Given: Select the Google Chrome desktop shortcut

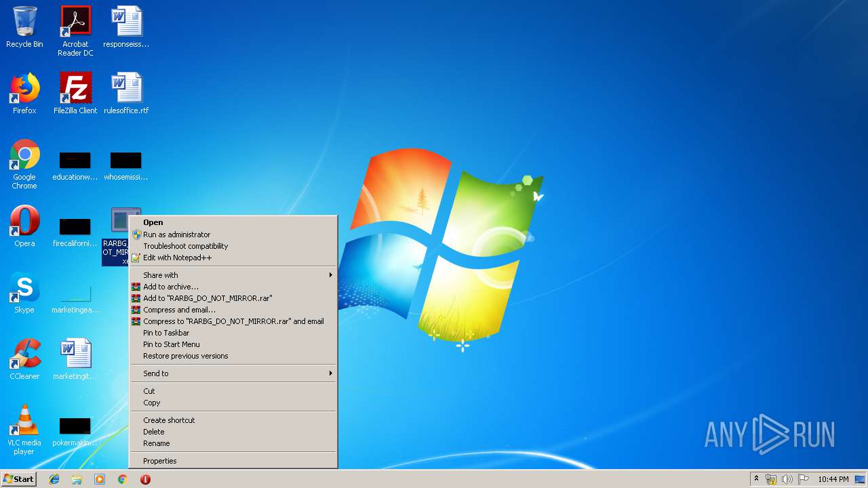Looking at the screenshot, I should (x=24, y=164).
